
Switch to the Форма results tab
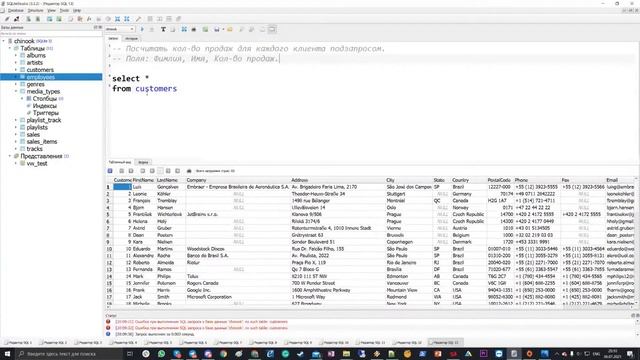click(143, 162)
